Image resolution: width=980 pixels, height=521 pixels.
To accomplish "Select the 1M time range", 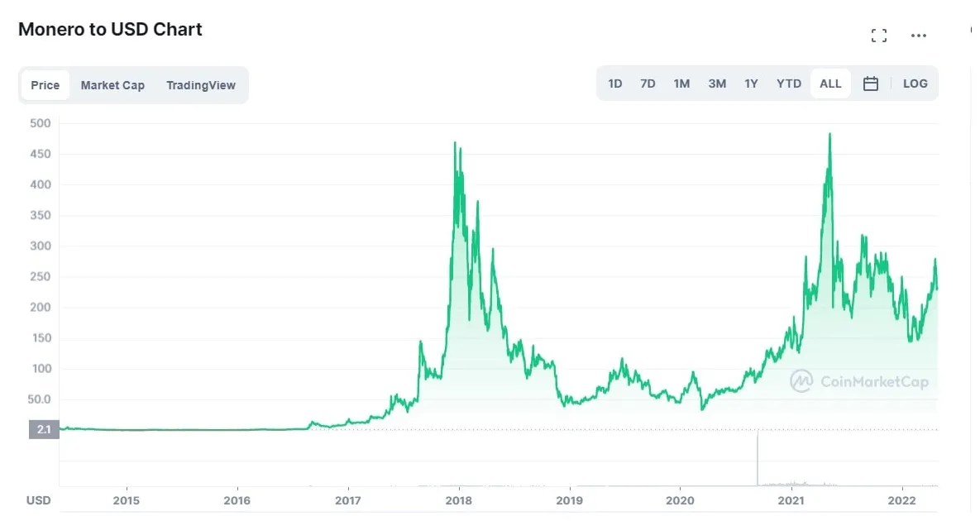I will coord(681,83).
